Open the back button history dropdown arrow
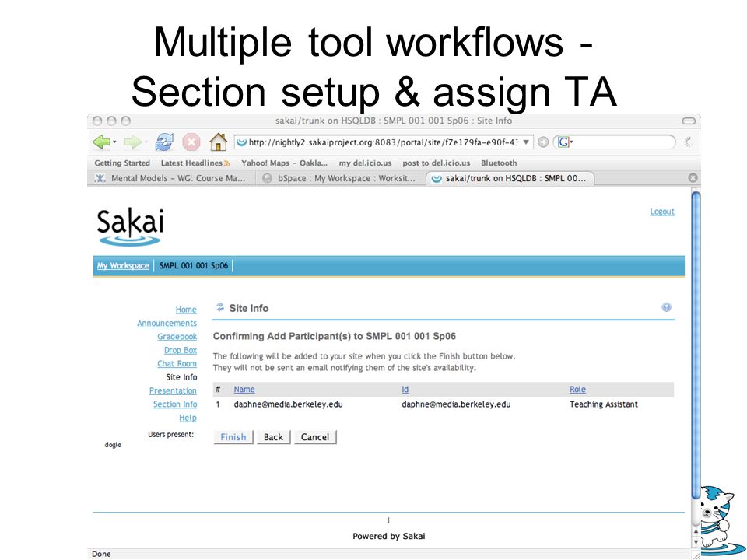Viewport: 747px width, 560px height. point(114,142)
